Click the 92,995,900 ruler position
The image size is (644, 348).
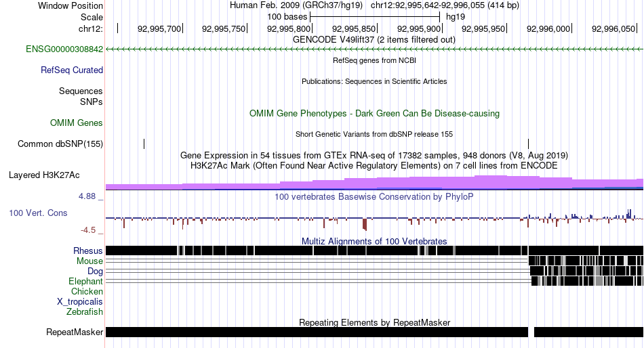tap(418, 28)
